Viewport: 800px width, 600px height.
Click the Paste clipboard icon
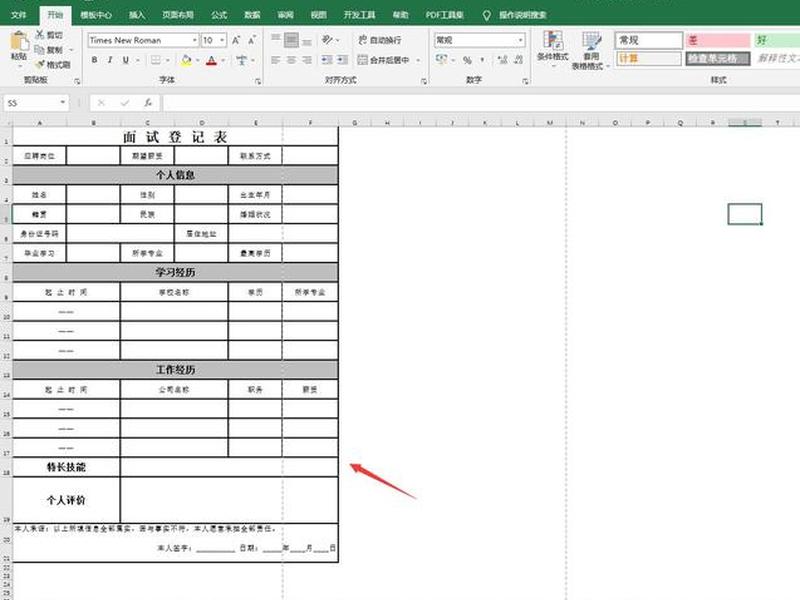[x=19, y=42]
